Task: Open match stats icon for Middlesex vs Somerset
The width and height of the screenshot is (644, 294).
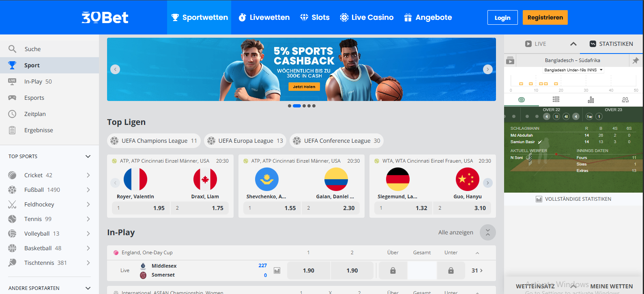Action: pyautogui.click(x=277, y=270)
